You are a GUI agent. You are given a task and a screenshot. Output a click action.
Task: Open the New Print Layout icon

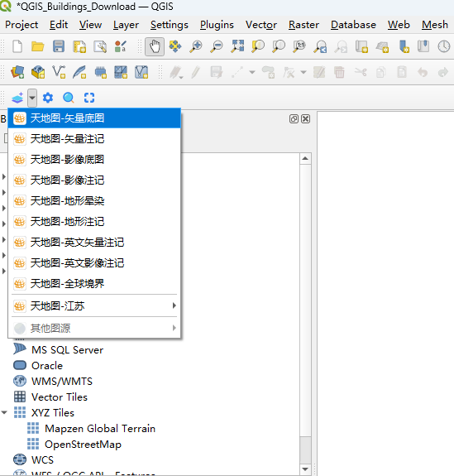point(79,46)
